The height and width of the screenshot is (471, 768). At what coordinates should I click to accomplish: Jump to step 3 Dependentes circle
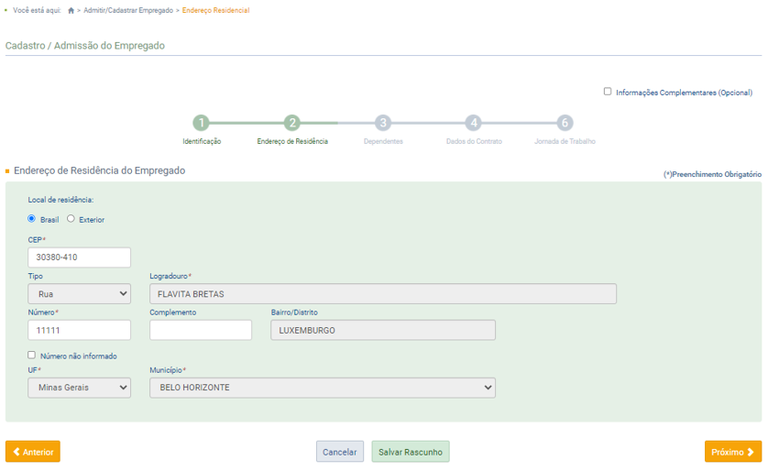(383, 123)
